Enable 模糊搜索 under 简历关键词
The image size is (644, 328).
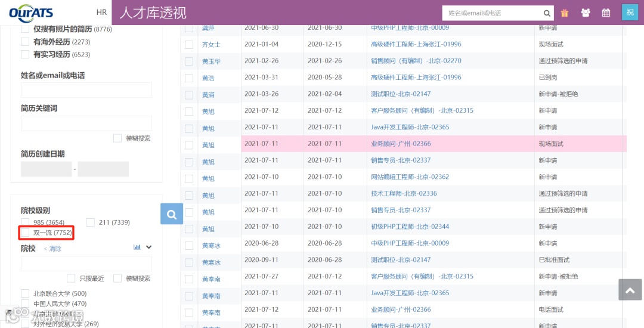117,138
